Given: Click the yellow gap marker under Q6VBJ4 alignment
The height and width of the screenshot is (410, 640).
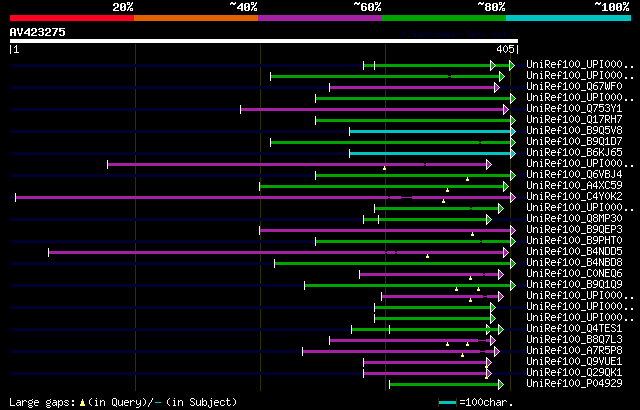Looking at the screenshot, I should (x=467, y=179).
